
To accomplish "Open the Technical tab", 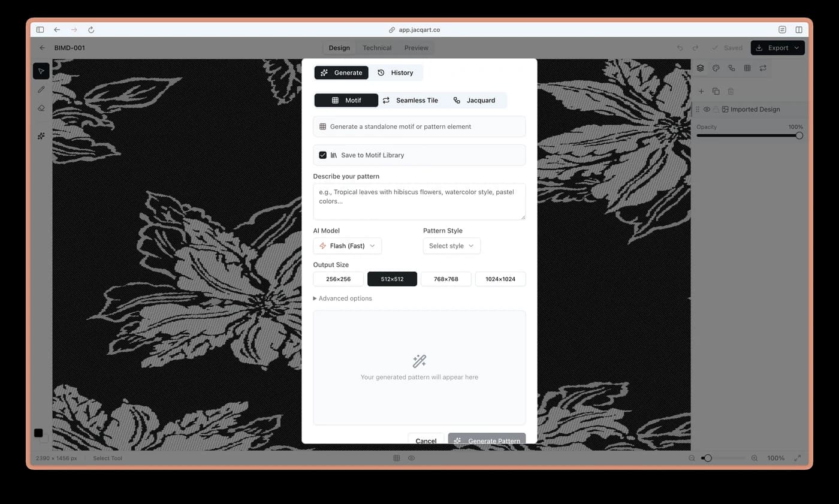I will 377,48.
